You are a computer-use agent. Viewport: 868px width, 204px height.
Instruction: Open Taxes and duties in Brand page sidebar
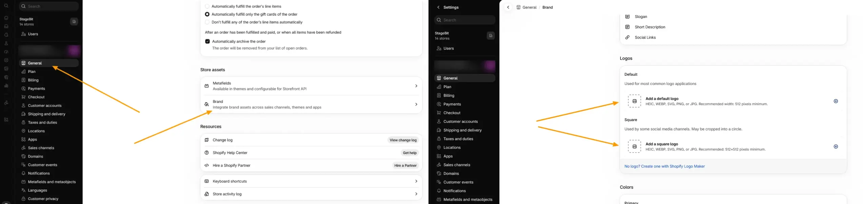[x=458, y=139]
